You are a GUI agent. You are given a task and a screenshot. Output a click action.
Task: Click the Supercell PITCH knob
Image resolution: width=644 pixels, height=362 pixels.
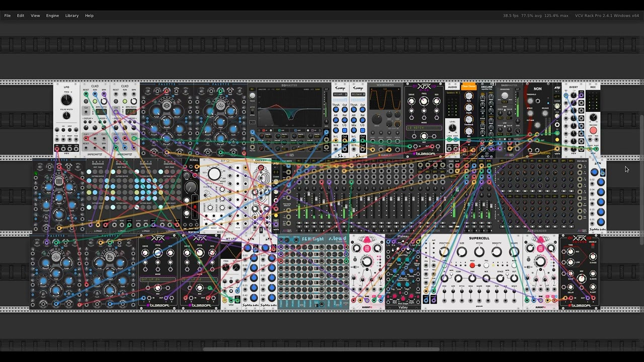click(479, 252)
